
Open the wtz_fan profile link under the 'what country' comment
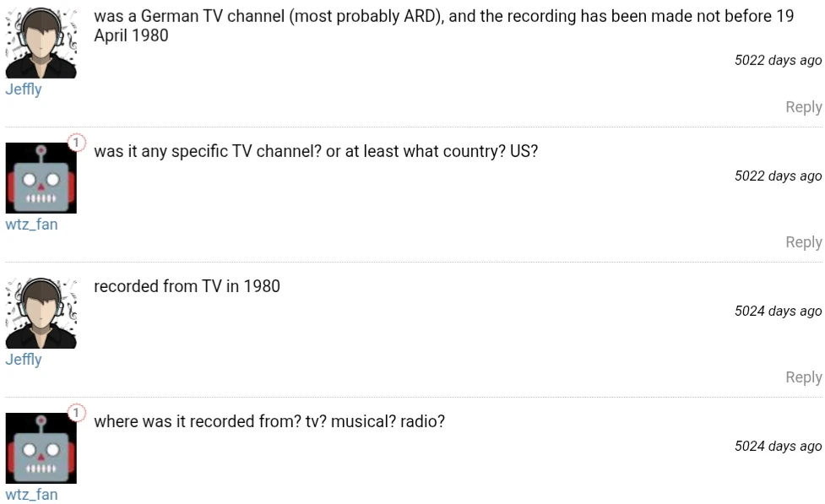coord(31,225)
